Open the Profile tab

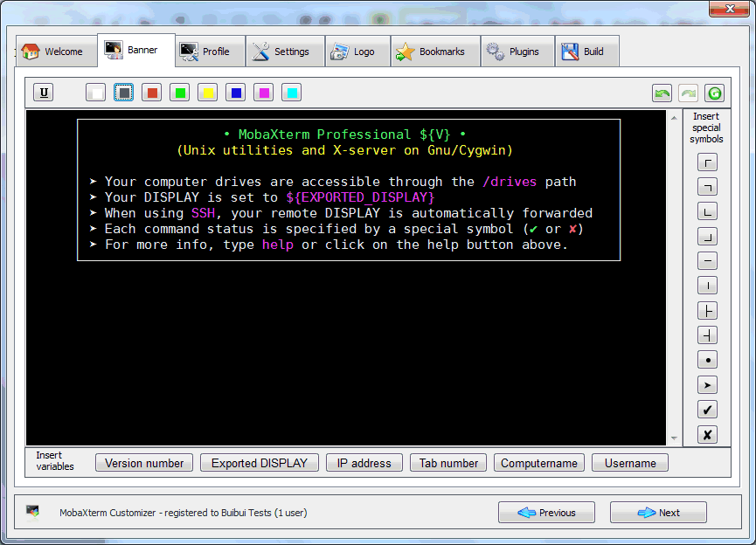[211, 51]
